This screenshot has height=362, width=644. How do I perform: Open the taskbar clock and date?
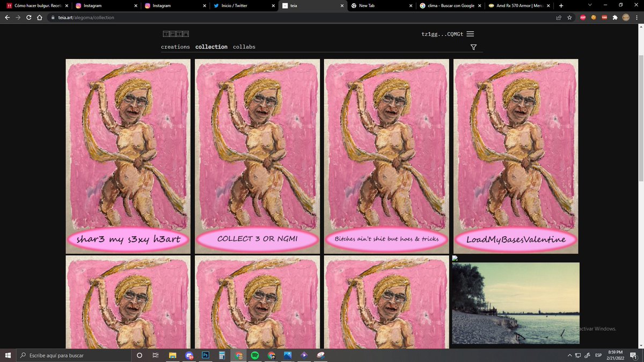click(x=614, y=355)
